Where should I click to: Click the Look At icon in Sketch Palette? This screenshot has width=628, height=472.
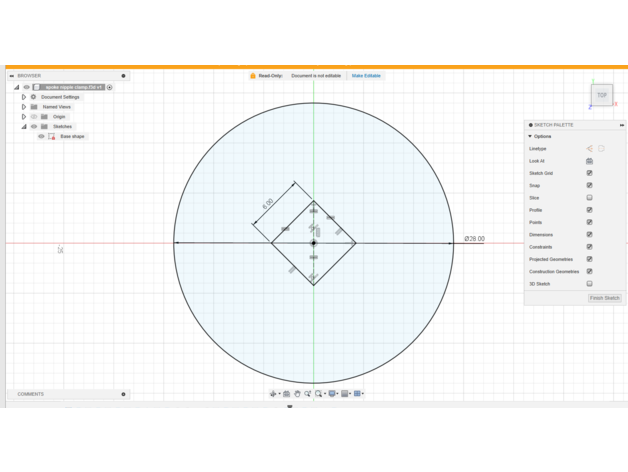click(x=589, y=161)
